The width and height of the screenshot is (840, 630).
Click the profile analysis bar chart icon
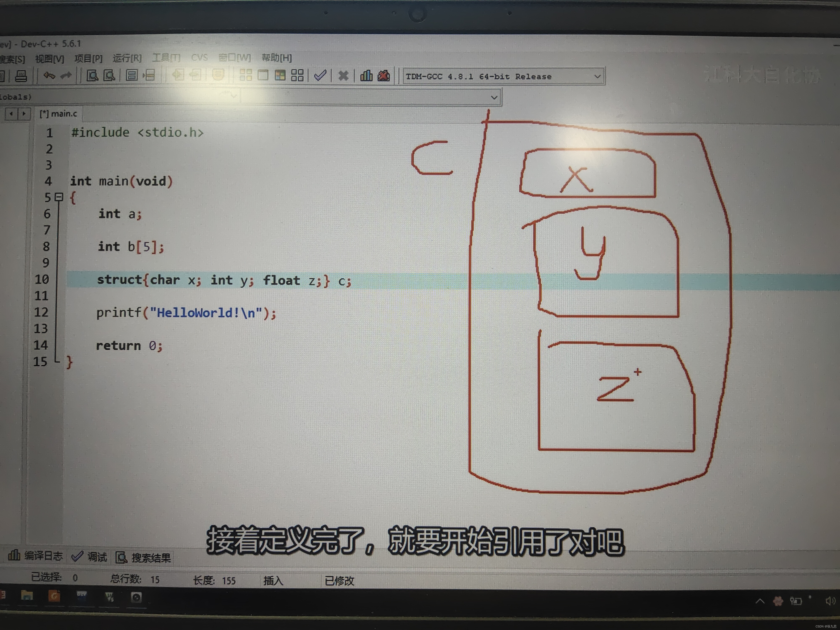(x=366, y=76)
